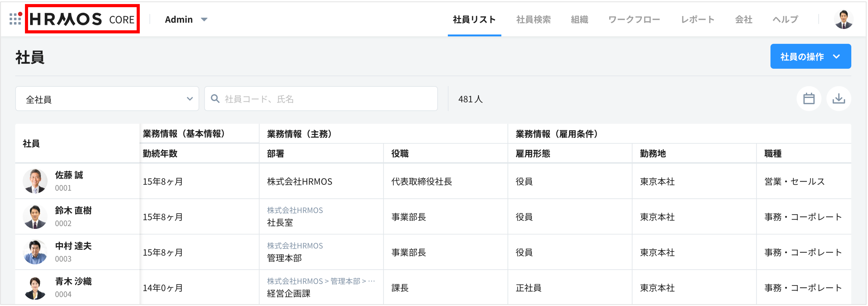Click 佐藤 誠's profile photo
This screenshot has height=306, width=868.
coord(35,181)
